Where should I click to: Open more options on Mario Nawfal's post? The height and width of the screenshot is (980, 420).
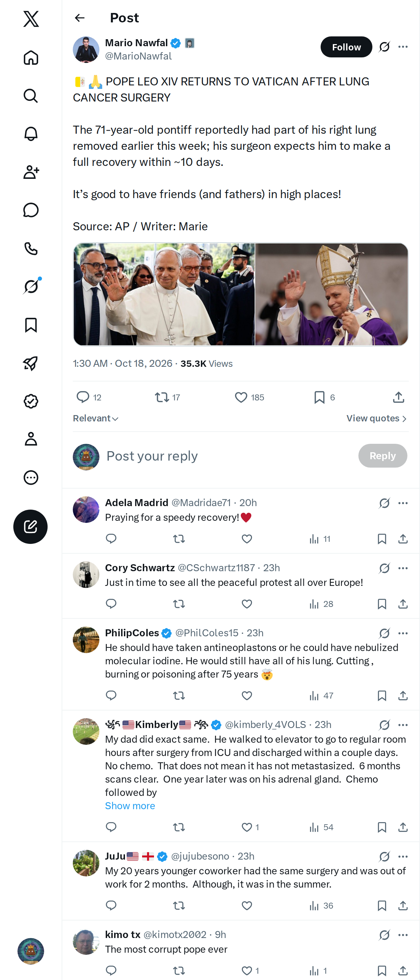tap(403, 47)
